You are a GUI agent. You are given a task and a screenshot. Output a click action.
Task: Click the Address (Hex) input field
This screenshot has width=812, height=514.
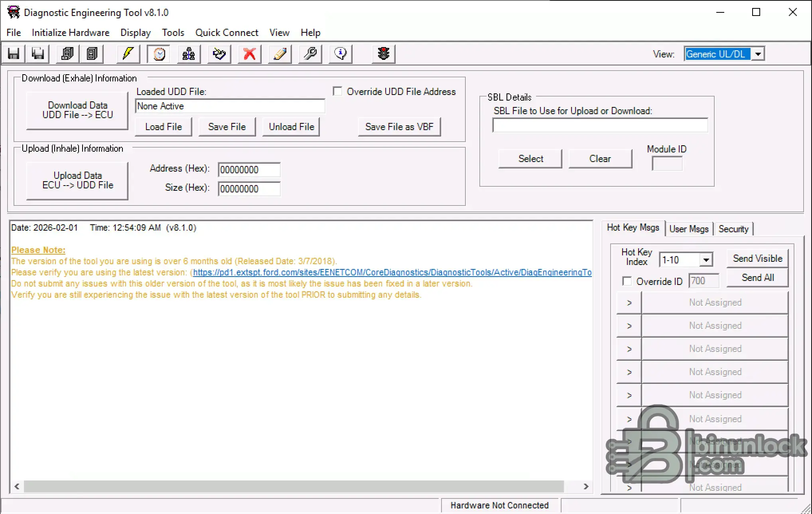tap(249, 170)
